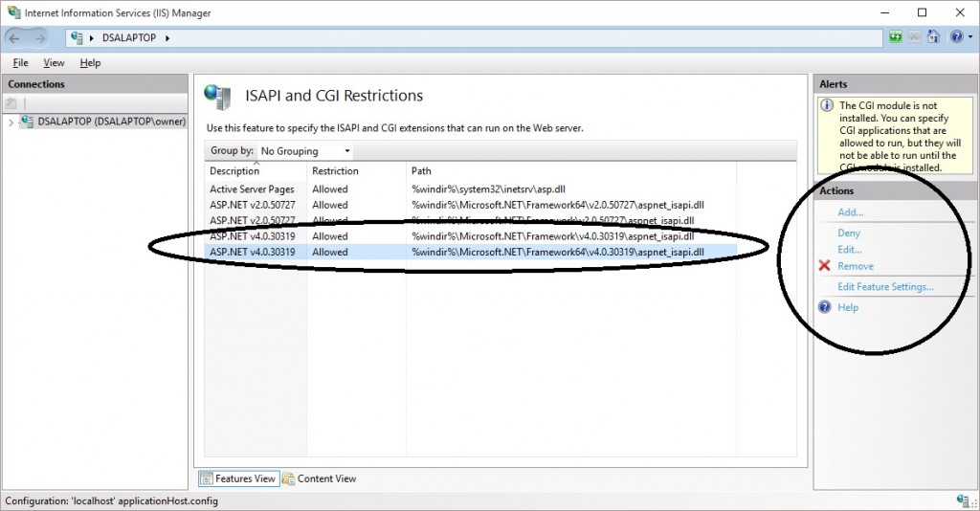980x511 pixels.
Task: Click the green refresh page icon
Action: pos(896,37)
